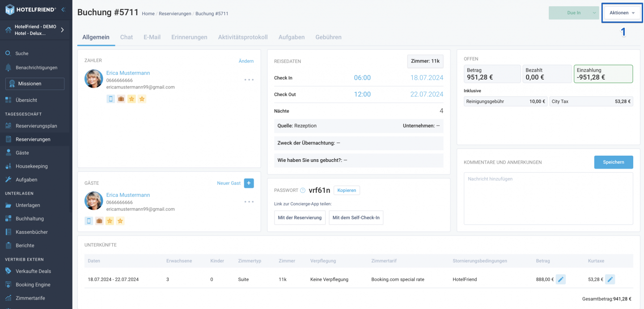
Task: Click the password help question mark icon
Action: [303, 190]
